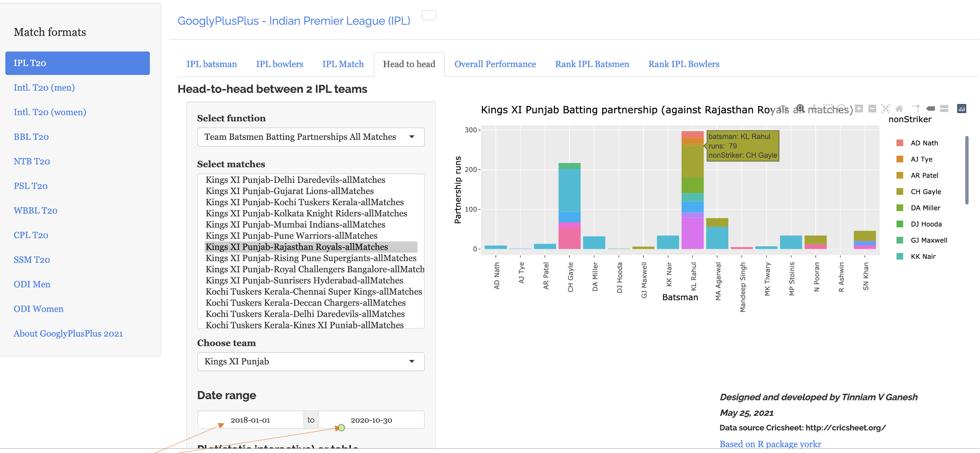Toggle CH Gayle series in legend
This screenshot has width=980, height=453.
(926, 192)
